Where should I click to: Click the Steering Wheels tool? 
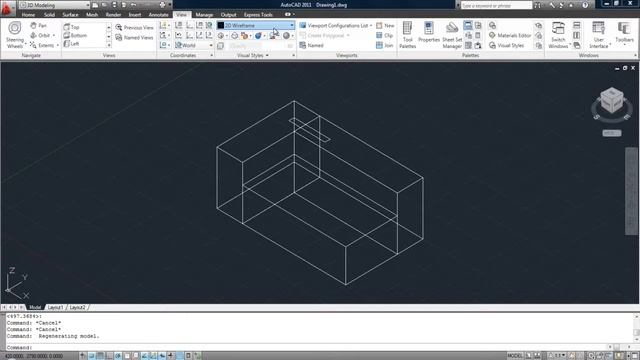(15, 35)
